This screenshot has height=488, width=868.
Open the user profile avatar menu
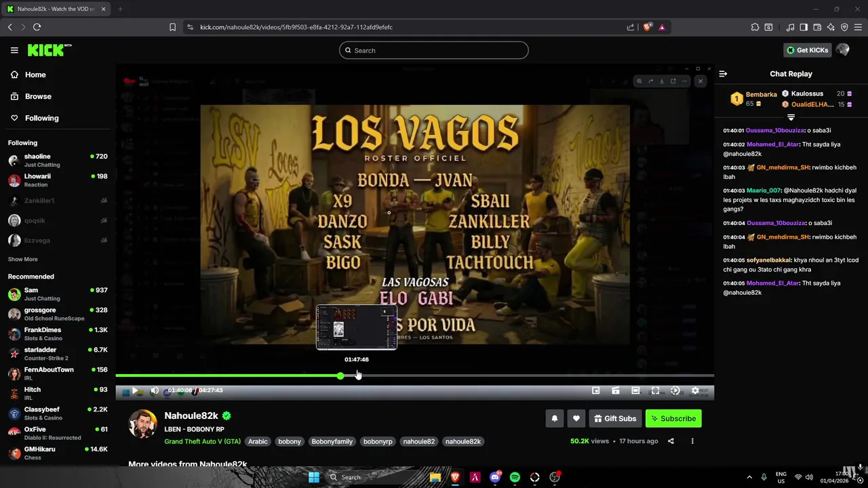(x=843, y=50)
